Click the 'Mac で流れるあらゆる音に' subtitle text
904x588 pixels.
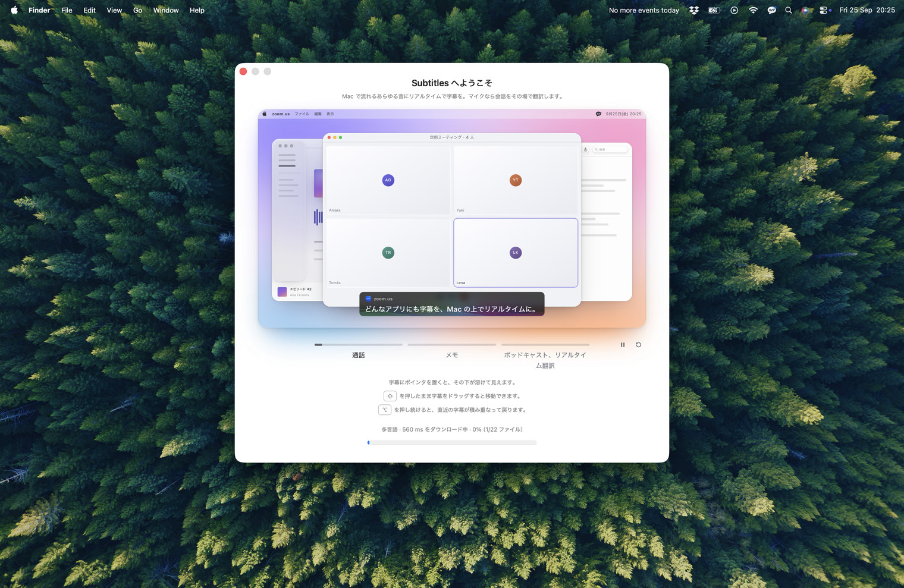pyautogui.click(x=452, y=96)
